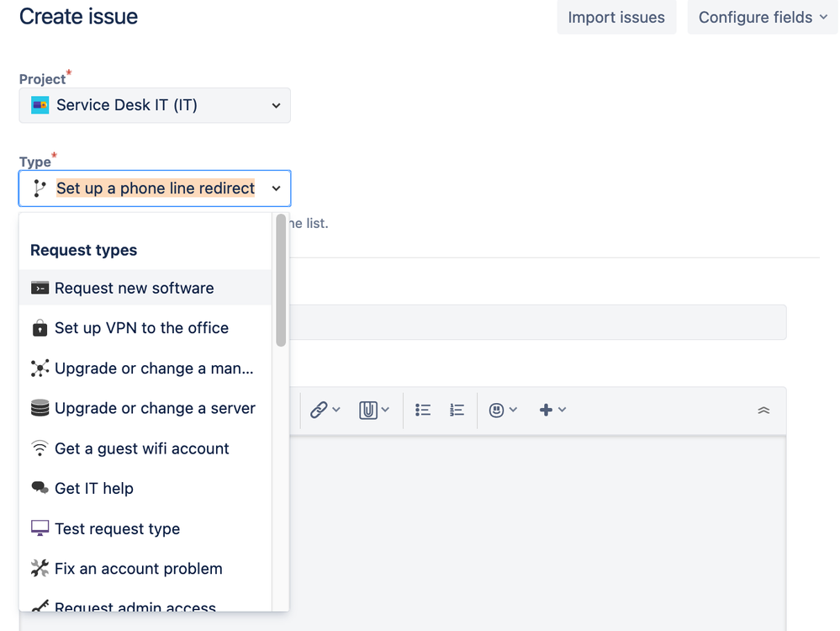
Task: Open the Type dropdown chevron
Action: (276, 188)
